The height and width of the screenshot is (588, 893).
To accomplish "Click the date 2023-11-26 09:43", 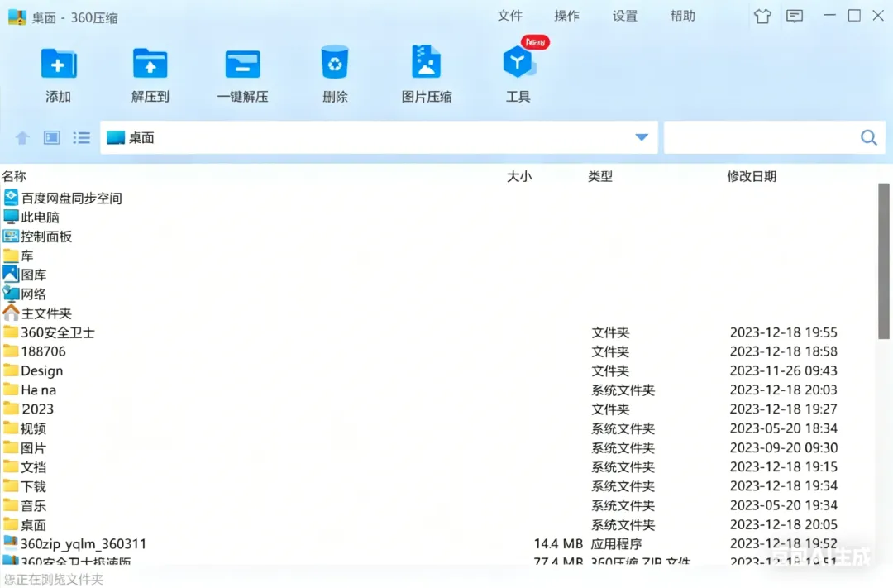I will pos(783,370).
